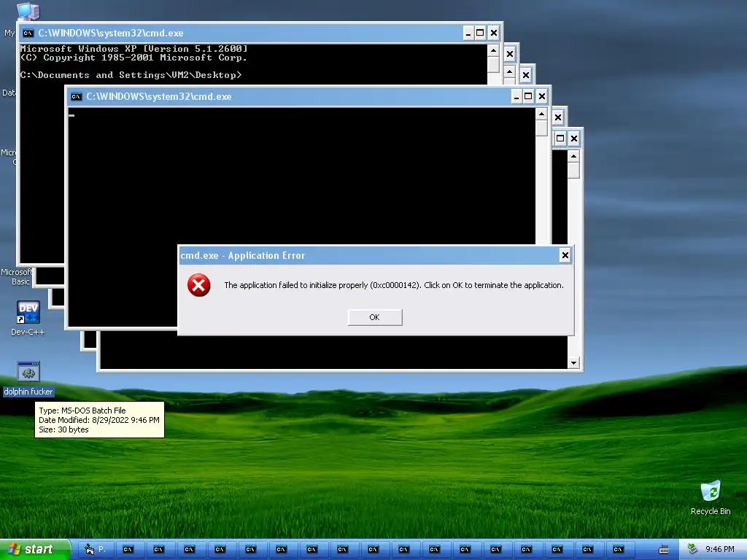The width and height of the screenshot is (747, 560).
Task: Click the My Computer desktop icon
Action: pyautogui.click(x=28, y=10)
